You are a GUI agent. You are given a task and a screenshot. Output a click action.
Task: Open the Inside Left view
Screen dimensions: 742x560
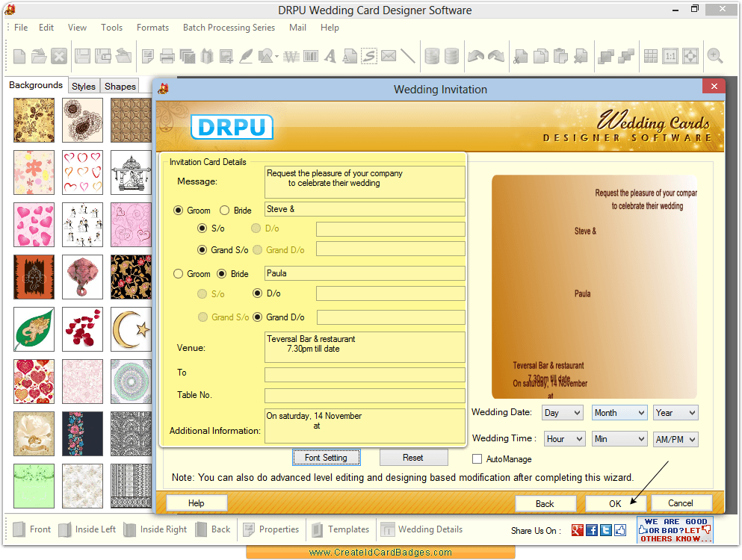pyautogui.click(x=87, y=529)
